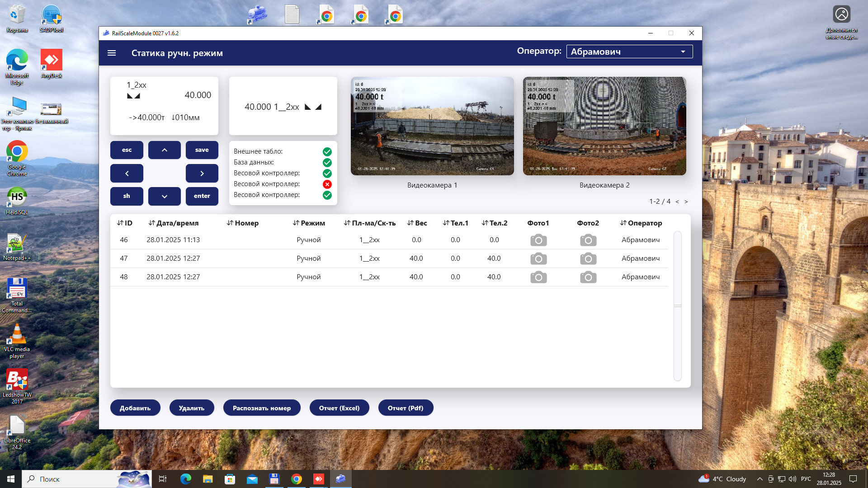
Task: Click the Отчет (Excel) button
Action: coord(339,408)
